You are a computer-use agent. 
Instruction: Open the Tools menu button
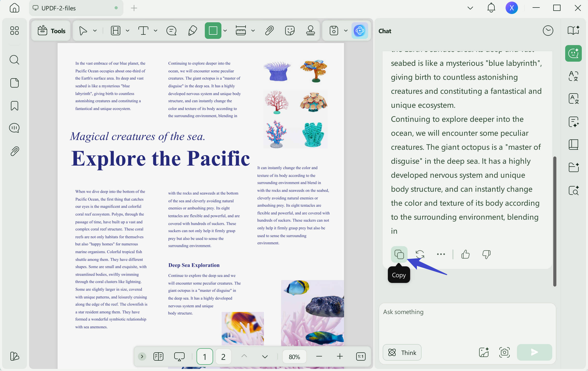(51, 31)
